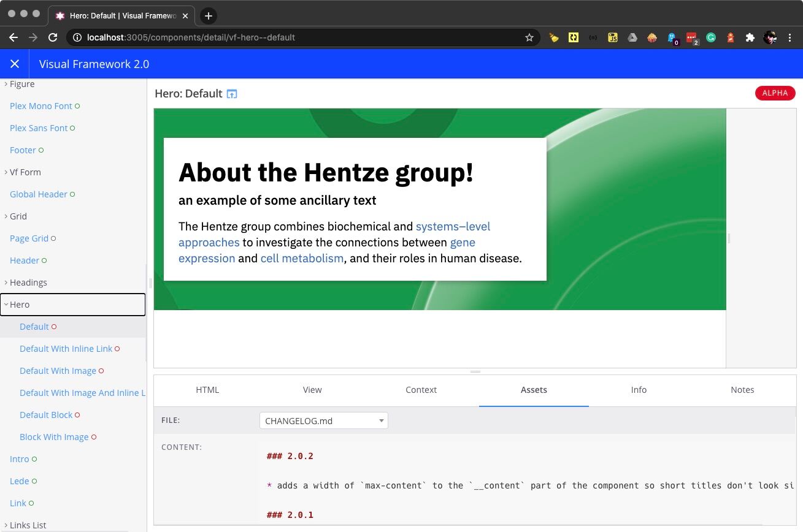Click the address bar URL field
Screen dimensions: 803x532
pos(304,37)
